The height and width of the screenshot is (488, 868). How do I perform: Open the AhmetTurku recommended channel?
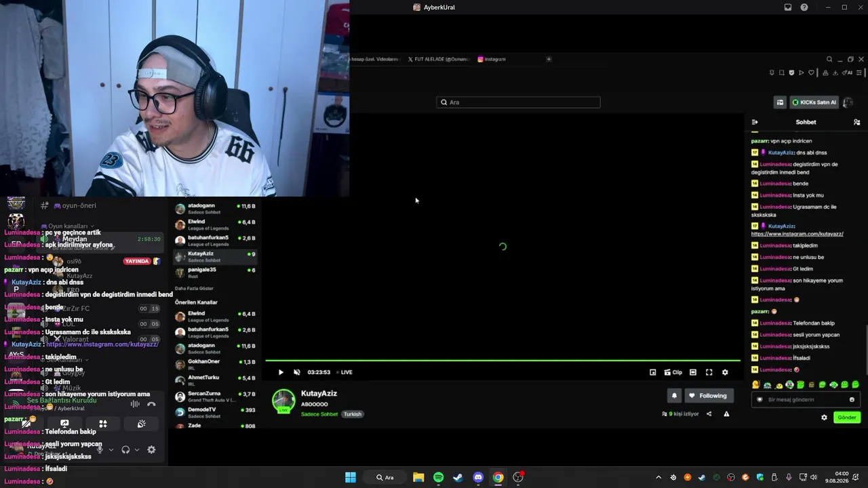click(x=216, y=380)
